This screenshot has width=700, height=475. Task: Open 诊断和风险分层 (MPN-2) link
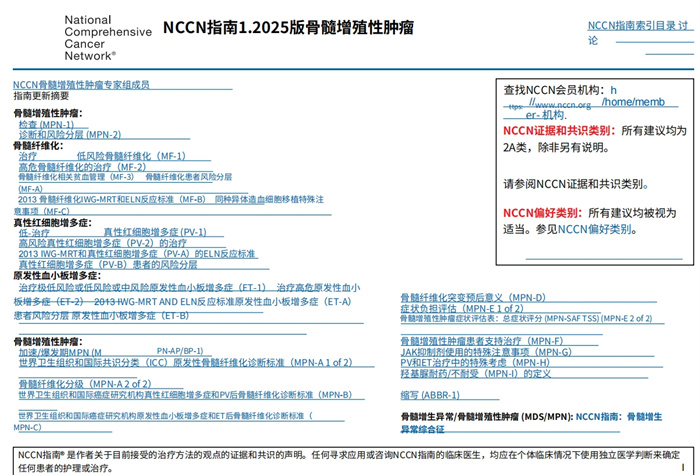[70, 135]
